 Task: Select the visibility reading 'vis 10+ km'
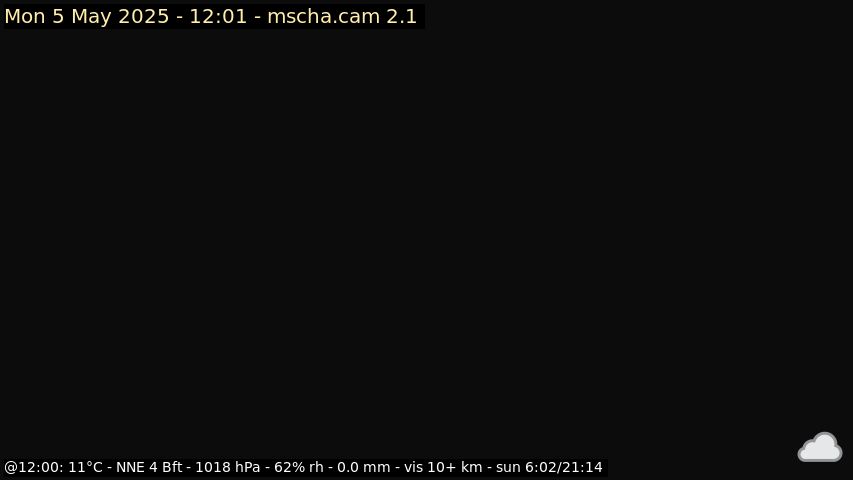(x=443, y=467)
